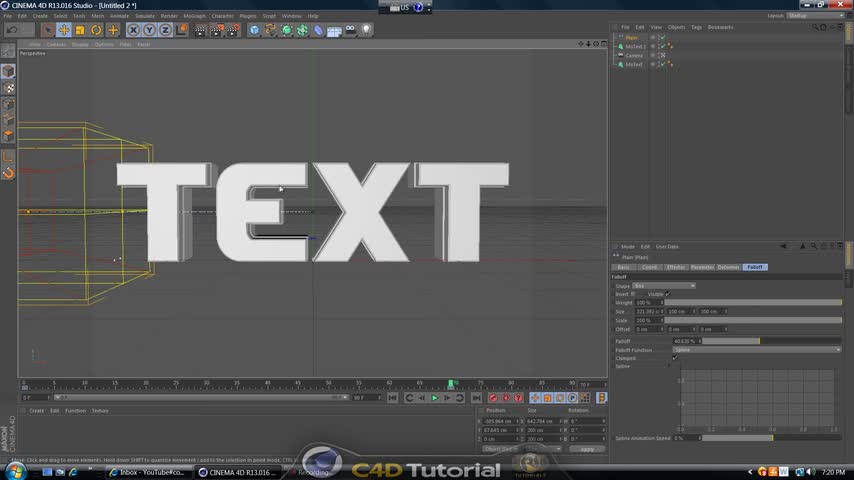
Task: Toggle the X axis lock
Action: point(133,30)
